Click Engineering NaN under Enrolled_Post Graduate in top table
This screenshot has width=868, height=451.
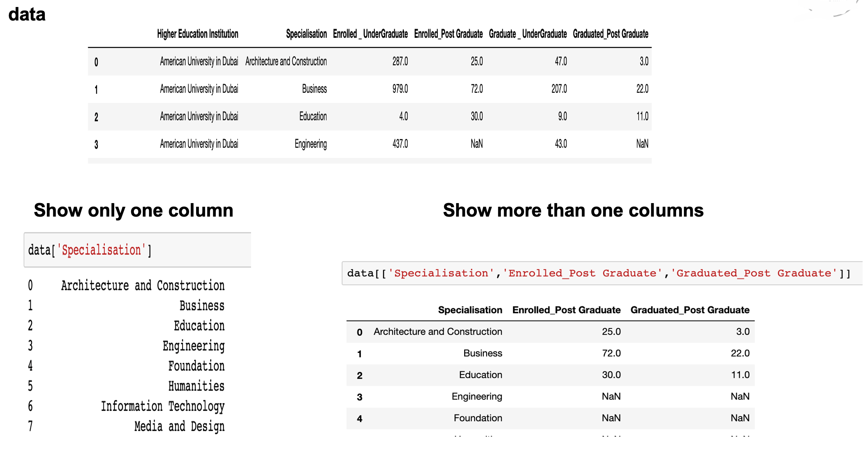[477, 144]
